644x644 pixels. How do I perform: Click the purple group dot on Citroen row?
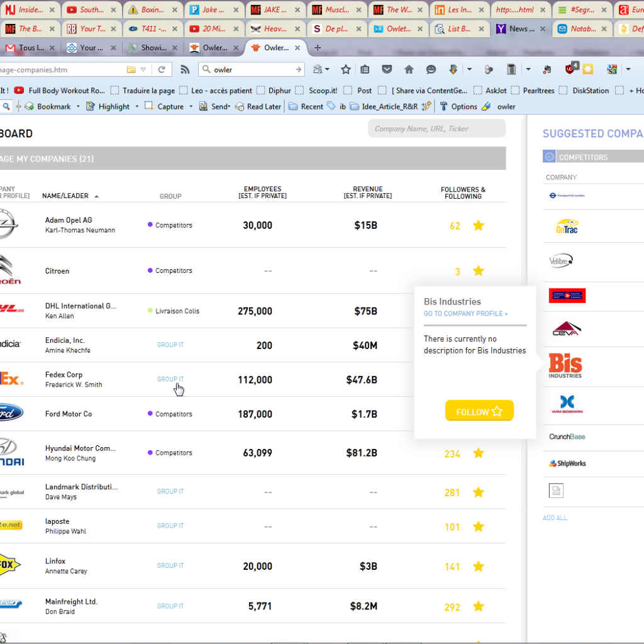pyautogui.click(x=150, y=270)
